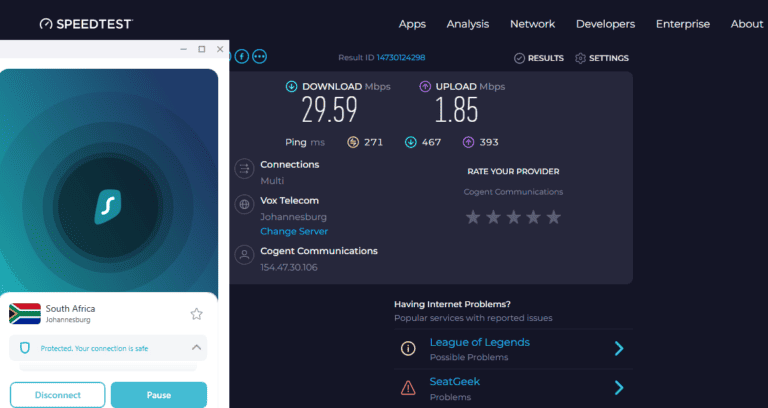Image resolution: width=768 pixels, height=408 pixels.
Task: Rate provider with the fifth star
Action: pyautogui.click(x=554, y=217)
